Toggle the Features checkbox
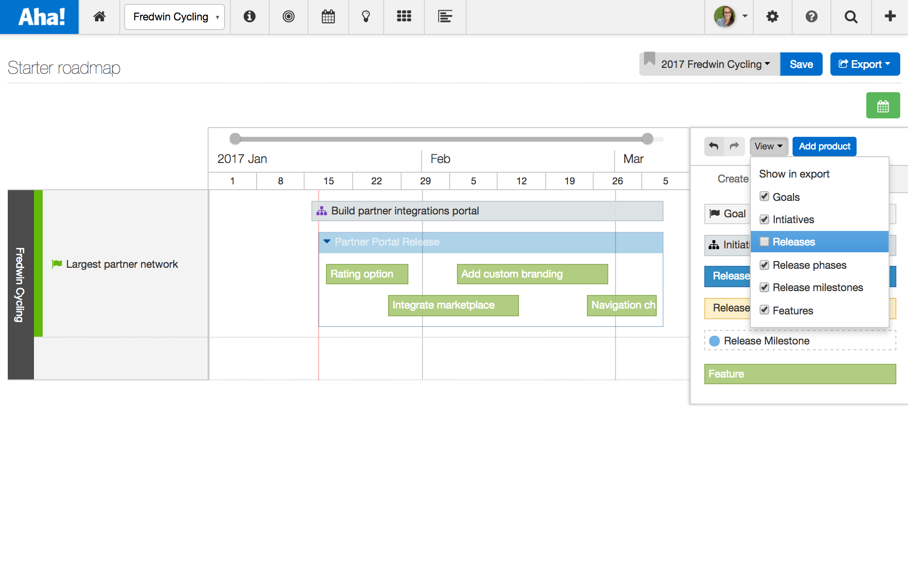 click(764, 310)
